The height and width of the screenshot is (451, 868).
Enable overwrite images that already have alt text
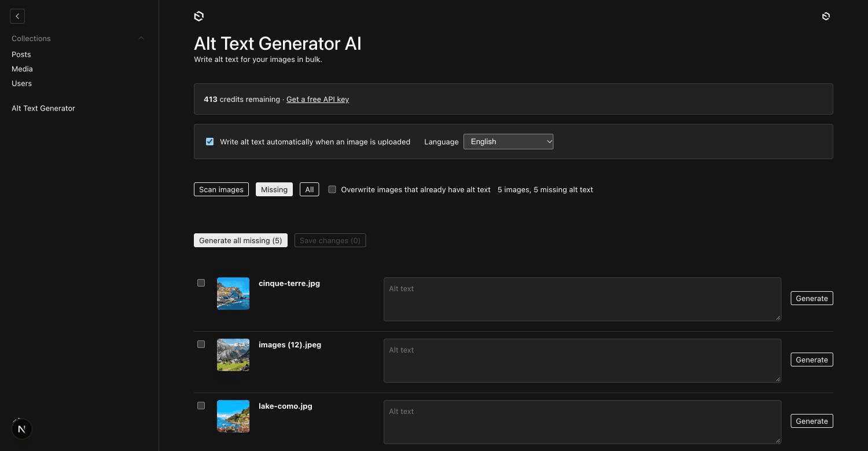[x=332, y=189]
